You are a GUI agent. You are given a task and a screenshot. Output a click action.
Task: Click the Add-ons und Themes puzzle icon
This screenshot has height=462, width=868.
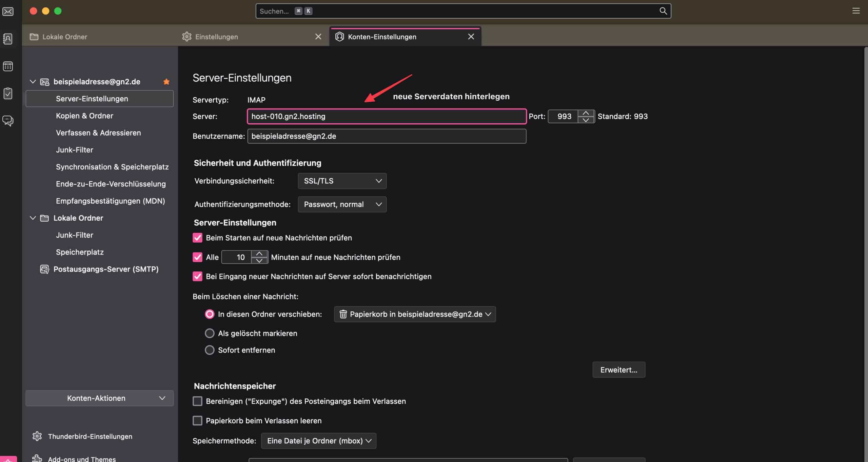[37, 458]
